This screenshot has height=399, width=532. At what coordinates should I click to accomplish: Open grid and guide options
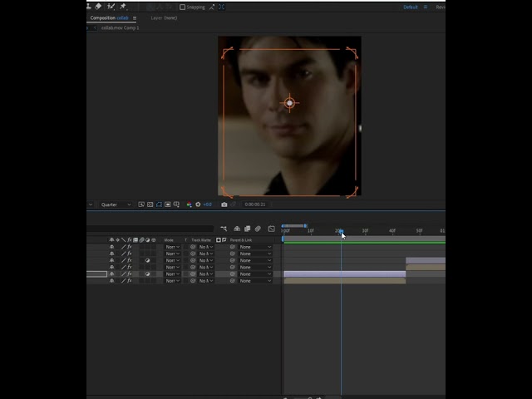[x=176, y=204]
